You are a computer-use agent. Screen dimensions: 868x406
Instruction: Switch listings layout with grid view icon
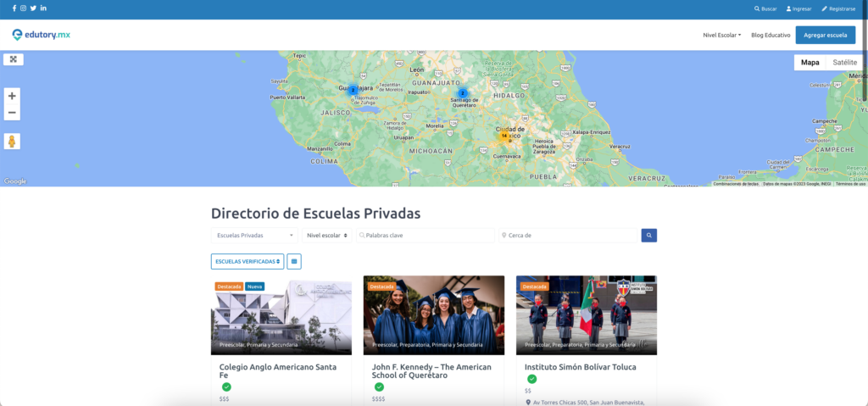pos(294,261)
